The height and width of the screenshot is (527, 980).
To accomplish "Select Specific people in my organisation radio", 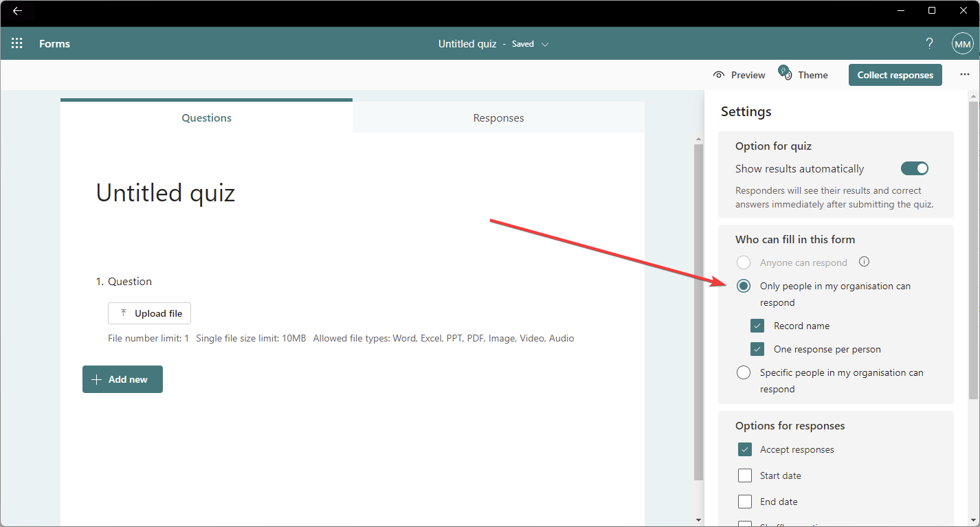I will click(x=743, y=372).
